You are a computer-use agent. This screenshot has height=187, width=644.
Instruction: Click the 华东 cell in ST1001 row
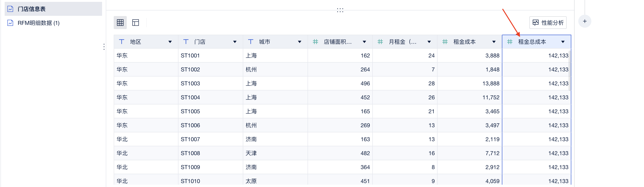pos(146,55)
